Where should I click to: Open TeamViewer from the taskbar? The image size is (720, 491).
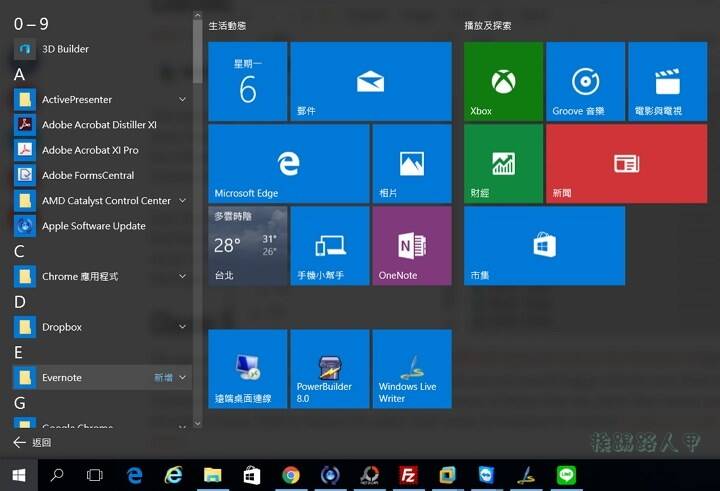pyautogui.click(x=486, y=475)
